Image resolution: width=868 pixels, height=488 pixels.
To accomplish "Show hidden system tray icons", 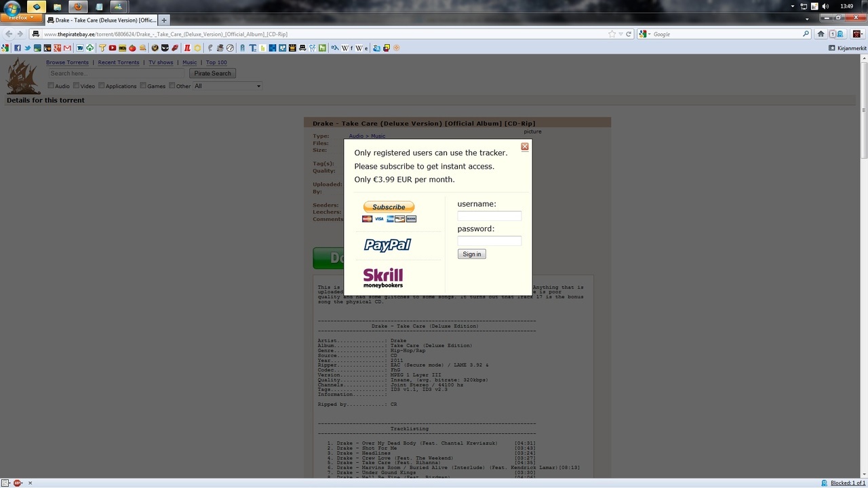I will (793, 6).
